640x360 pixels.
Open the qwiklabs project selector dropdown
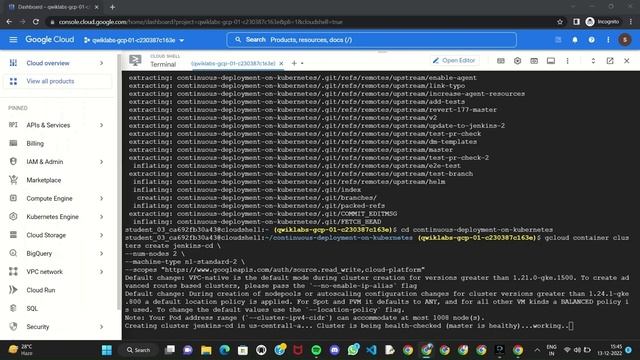coord(134,40)
